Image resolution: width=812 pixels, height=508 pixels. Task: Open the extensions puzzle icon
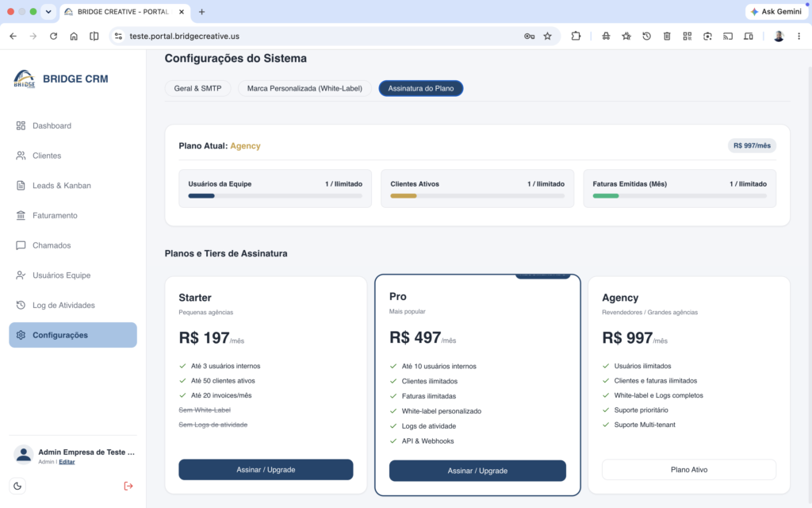(x=576, y=36)
